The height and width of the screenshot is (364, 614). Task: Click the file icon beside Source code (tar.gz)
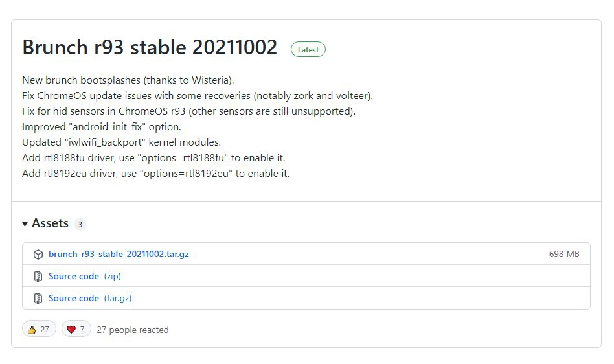point(38,299)
